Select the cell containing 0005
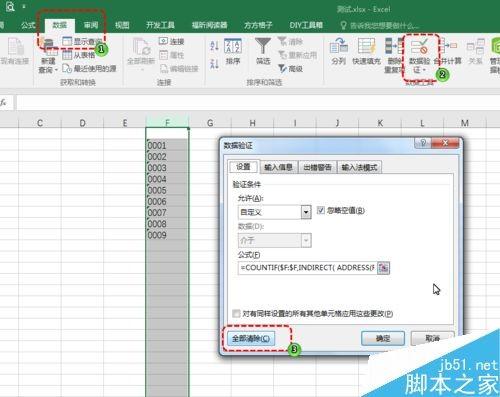The height and width of the screenshot is (397, 500). pyautogui.click(x=167, y=190)
